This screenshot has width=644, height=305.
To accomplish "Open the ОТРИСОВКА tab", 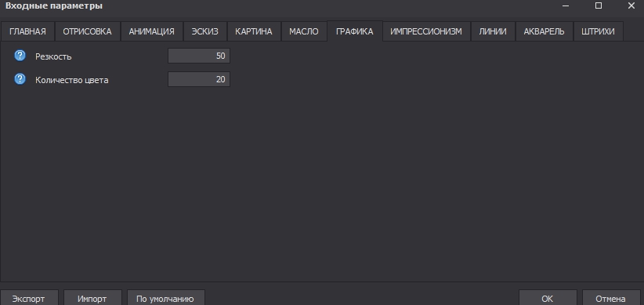I will [88, 31].
